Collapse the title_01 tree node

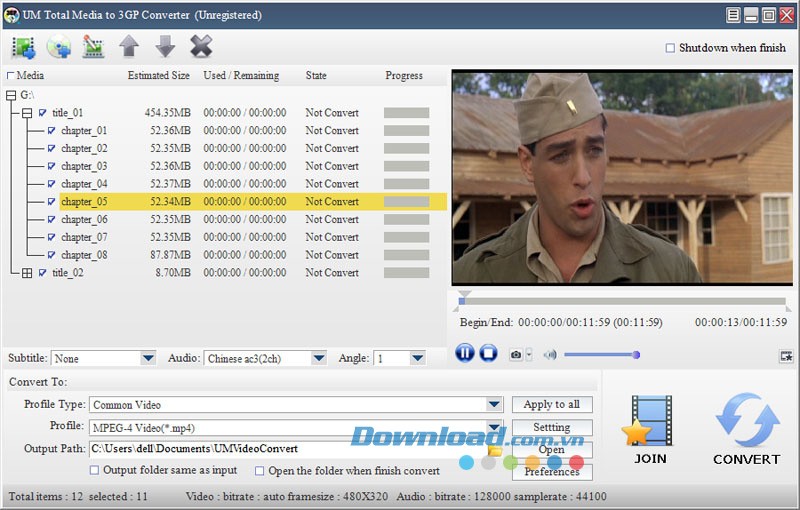[27, 113]
